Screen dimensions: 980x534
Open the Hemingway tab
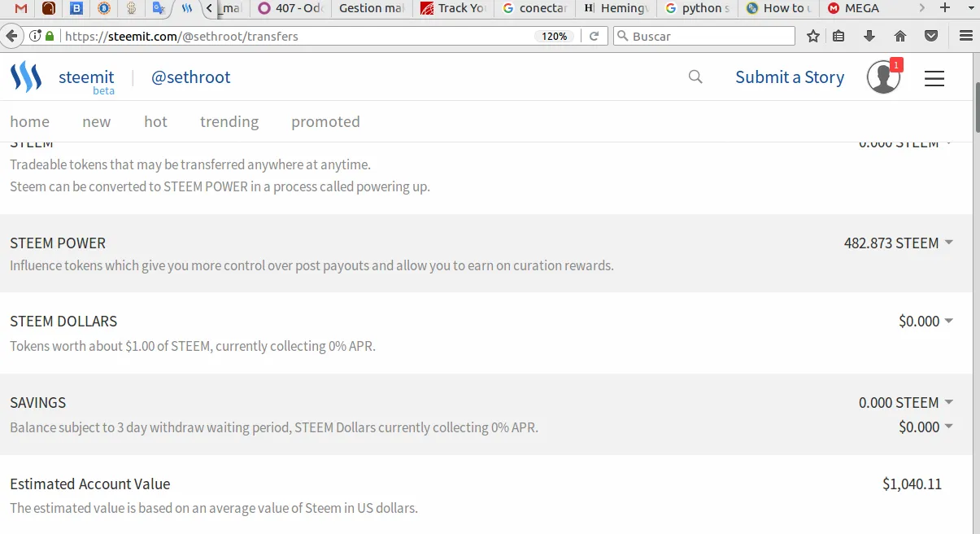(x=616, y=9)
